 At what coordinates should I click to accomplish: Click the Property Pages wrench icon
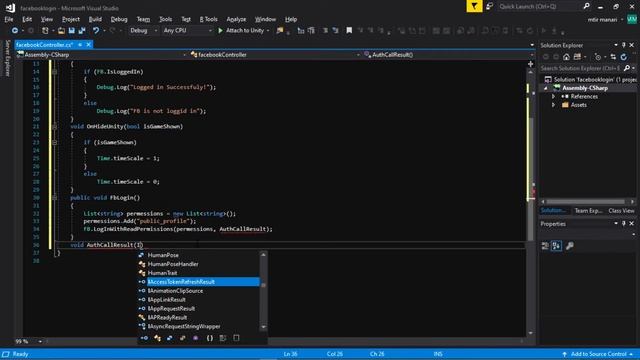570,246
